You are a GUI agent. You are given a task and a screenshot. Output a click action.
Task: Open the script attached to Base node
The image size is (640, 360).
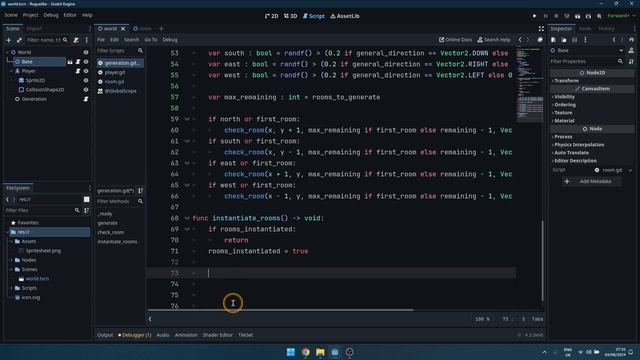(x=78, y=62)
